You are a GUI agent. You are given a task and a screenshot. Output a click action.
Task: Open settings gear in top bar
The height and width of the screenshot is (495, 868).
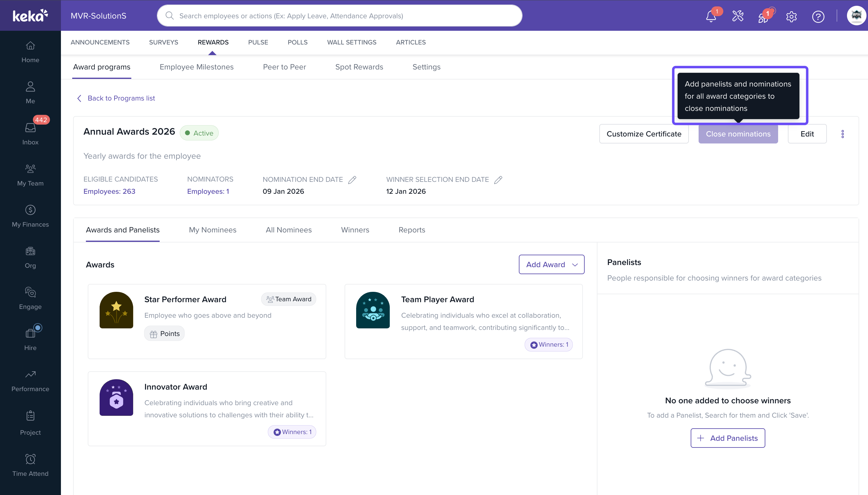pyautogui.click(x=791, y=16)
